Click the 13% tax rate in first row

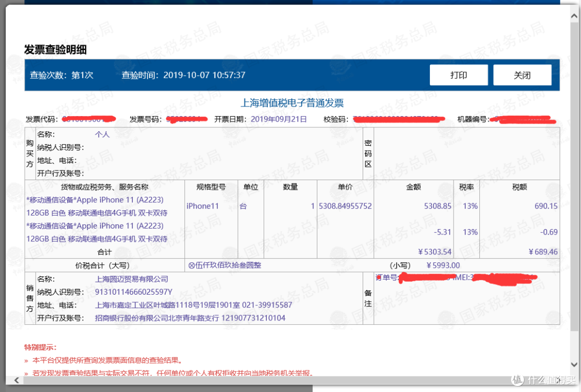pos(470,206)
